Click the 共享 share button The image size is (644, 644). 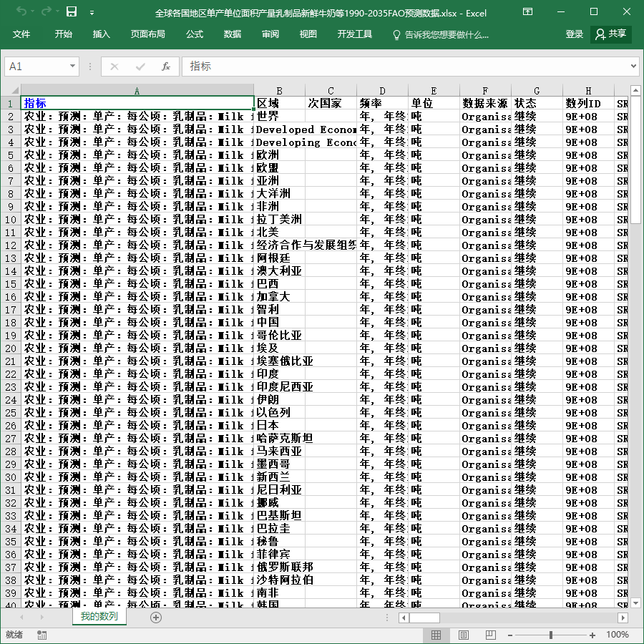tap(611, 34)
